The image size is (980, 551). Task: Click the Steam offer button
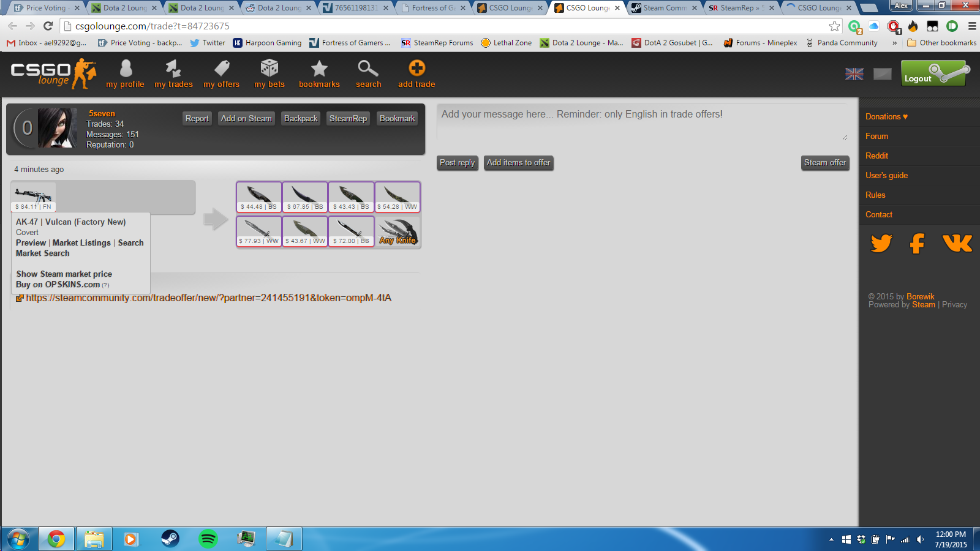tap(824, 163)
